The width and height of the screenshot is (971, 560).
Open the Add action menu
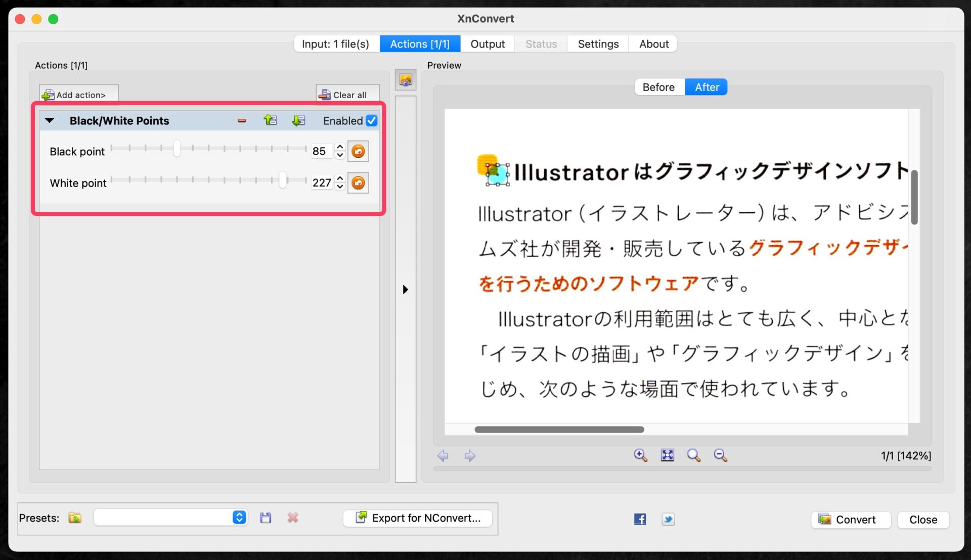click(x=79, y=95)
